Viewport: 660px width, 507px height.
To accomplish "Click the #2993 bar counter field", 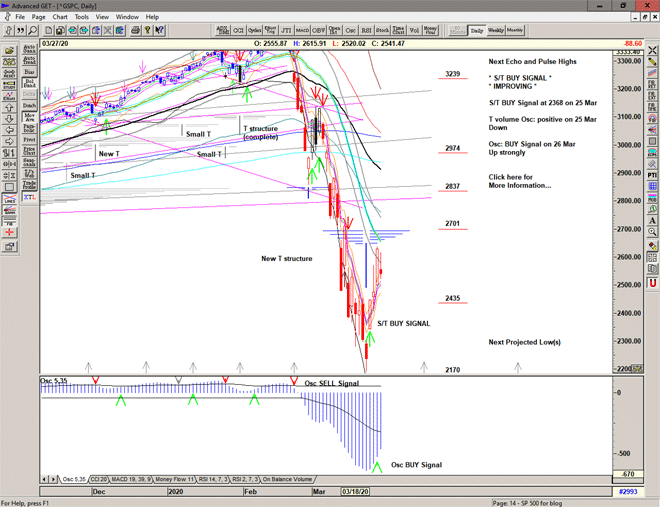I will point(628,491).
